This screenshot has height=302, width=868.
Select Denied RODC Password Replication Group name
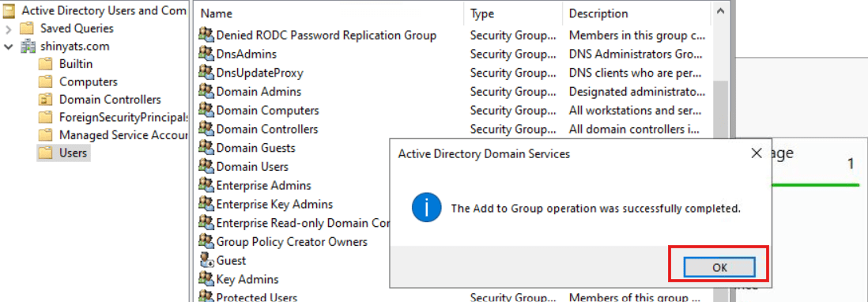(326, 36)
